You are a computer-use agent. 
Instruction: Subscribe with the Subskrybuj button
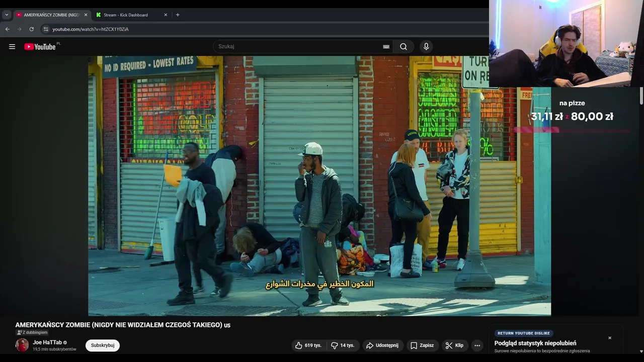pyautogui.click(x=103, y=345)
